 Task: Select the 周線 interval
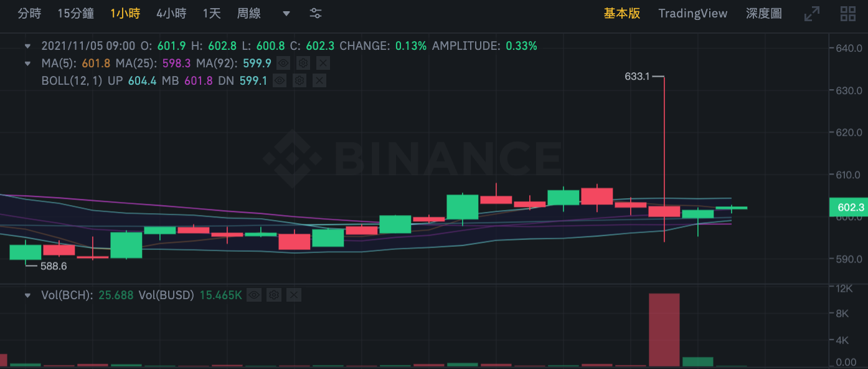pos(249,14)
